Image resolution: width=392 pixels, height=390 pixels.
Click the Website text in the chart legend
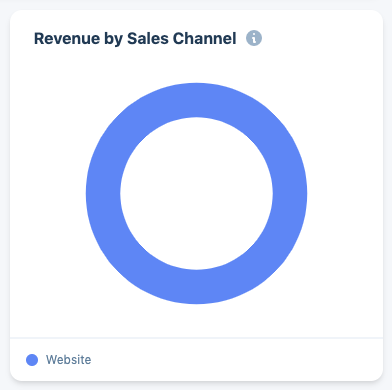pyautogui.click(x=68, y=360)
